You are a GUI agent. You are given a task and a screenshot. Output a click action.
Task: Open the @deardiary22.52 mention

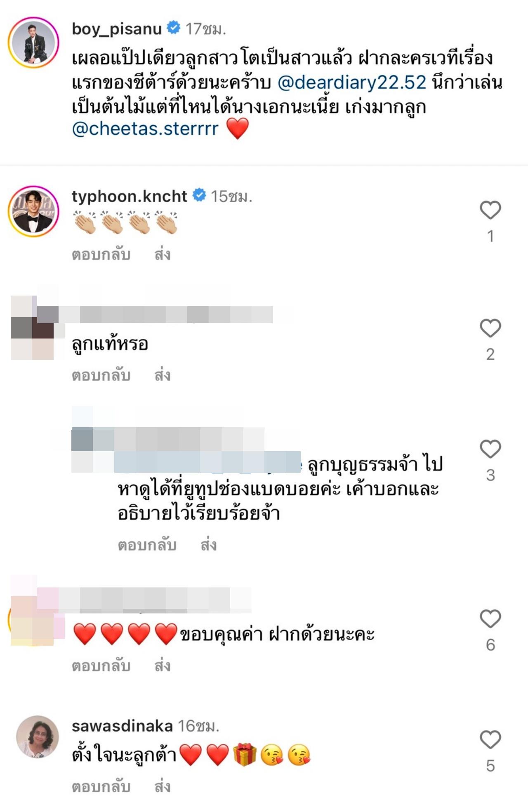tap(352, 83)
